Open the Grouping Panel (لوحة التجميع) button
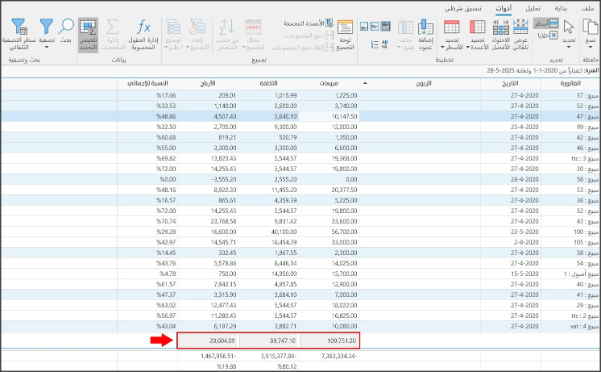Screen dimensions: 601x372 [x=345, y=34]
